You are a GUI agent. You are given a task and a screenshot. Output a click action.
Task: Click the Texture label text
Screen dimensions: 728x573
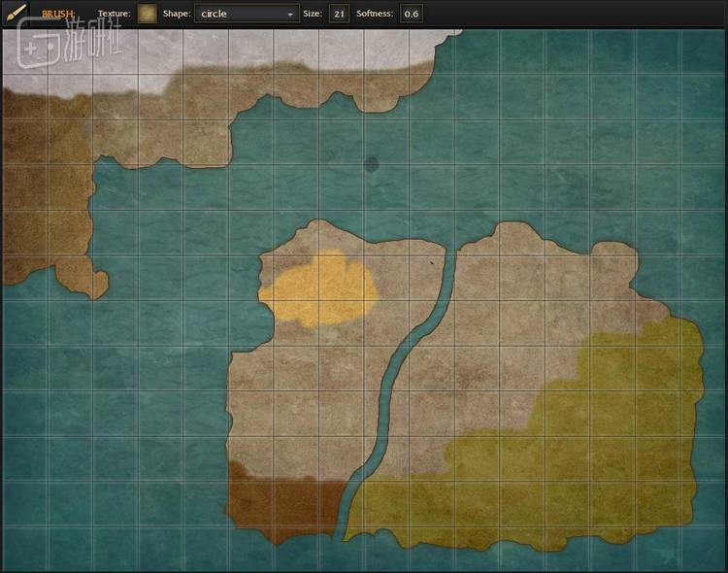pyautogui.click(x=114, y=15)
